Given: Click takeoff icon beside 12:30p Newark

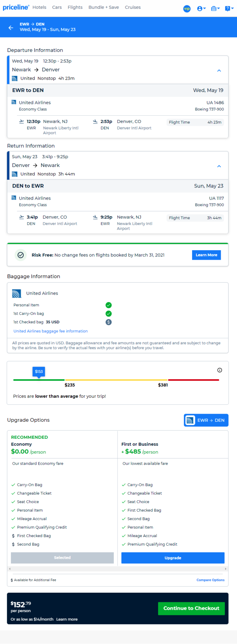Looking at the screenshot, I should tap(22, 122).
